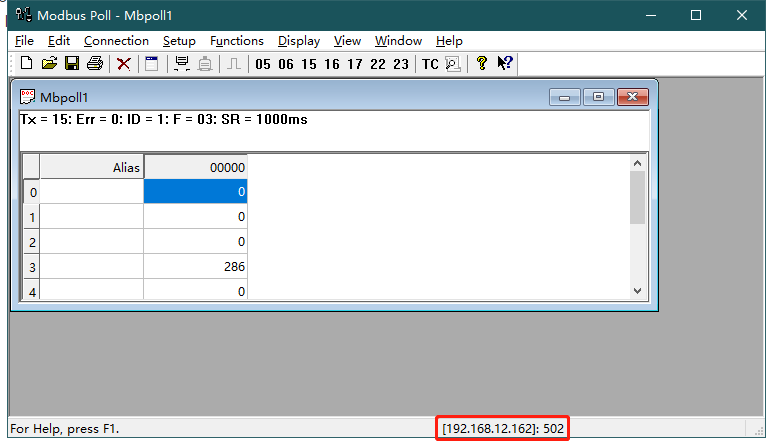Create a new document with New icon
This screenshot has width=773, height=444.
tap(26, 64)
